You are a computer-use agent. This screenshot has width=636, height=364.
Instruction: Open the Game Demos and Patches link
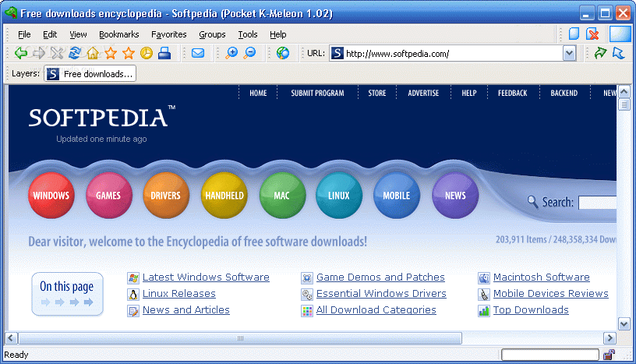(380, 277)
